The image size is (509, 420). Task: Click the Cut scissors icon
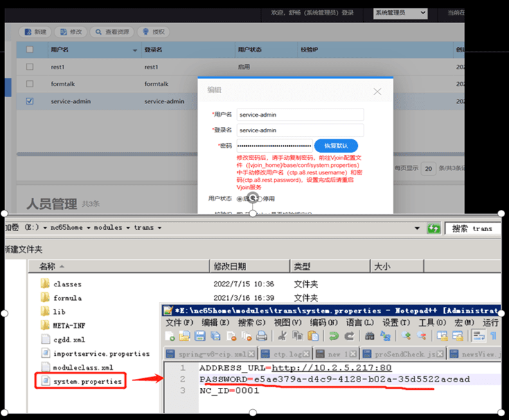[282, 336]
